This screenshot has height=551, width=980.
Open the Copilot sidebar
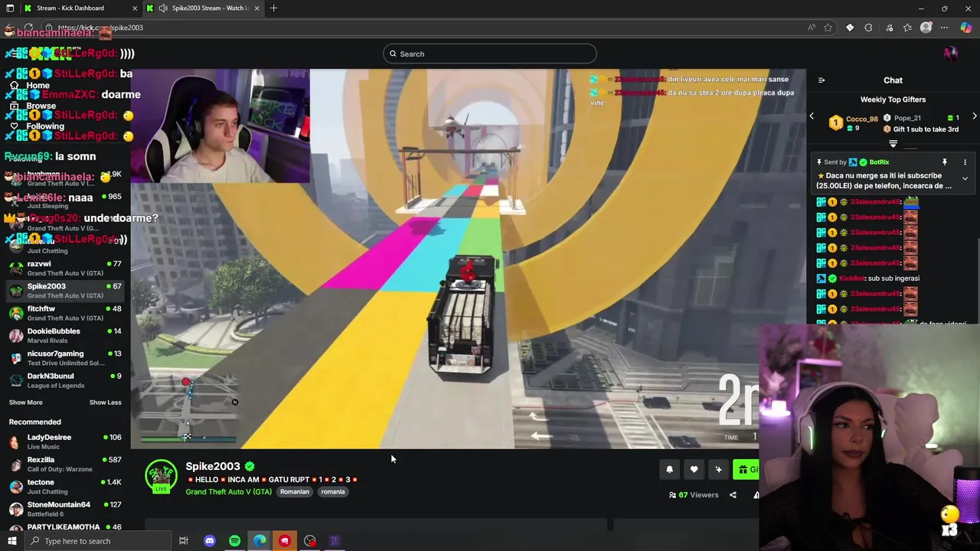[x=965, y=28]
